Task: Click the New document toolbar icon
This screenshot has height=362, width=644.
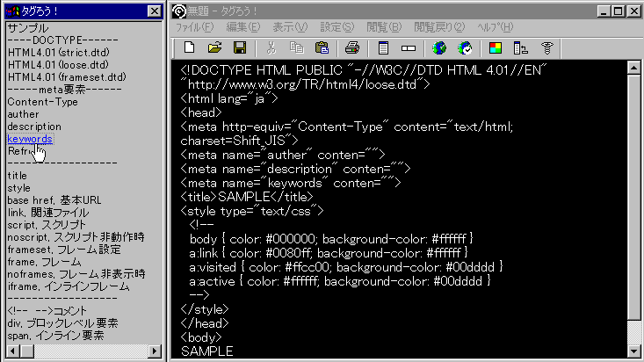Action: coord(190,48)
